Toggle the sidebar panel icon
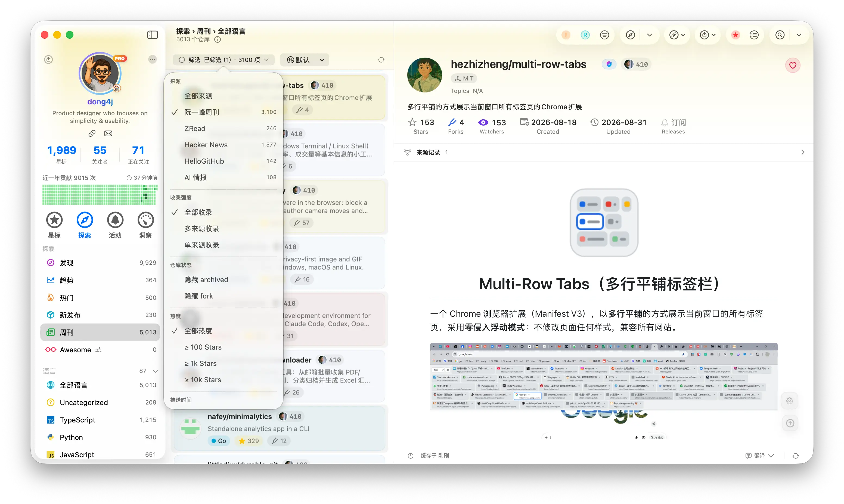 tap(153, 35)
